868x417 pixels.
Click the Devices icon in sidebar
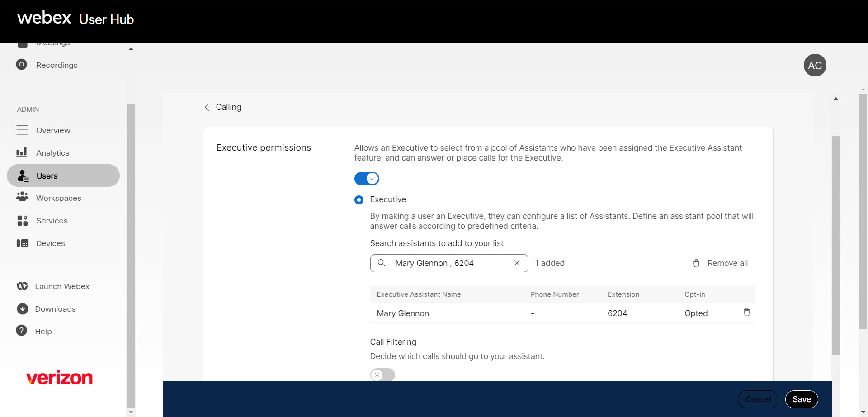pos(23,243)
